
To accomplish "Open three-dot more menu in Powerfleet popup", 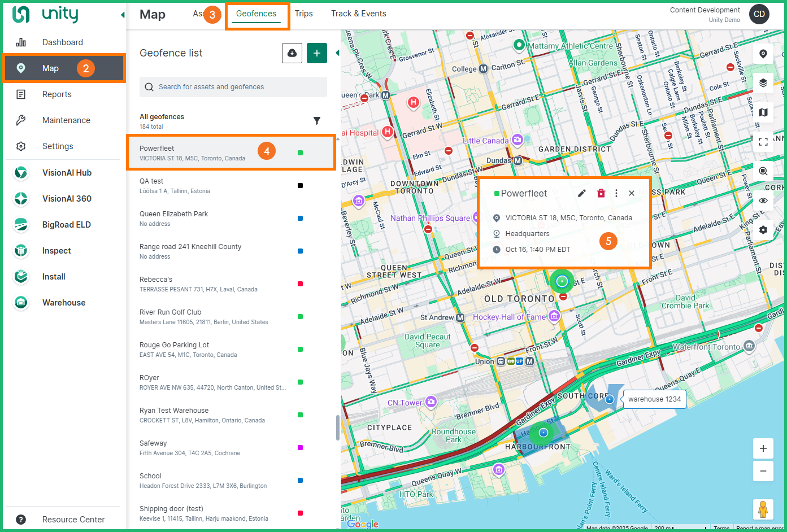I will coord(616,193).
